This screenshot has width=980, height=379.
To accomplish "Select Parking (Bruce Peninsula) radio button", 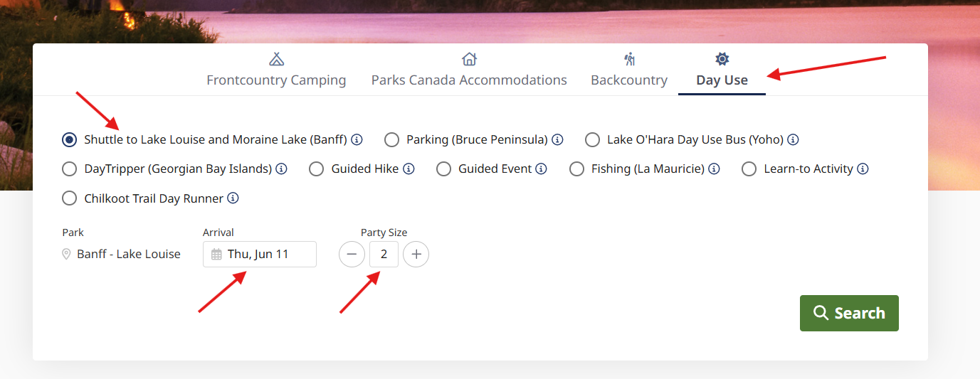I will coord(391,140).
